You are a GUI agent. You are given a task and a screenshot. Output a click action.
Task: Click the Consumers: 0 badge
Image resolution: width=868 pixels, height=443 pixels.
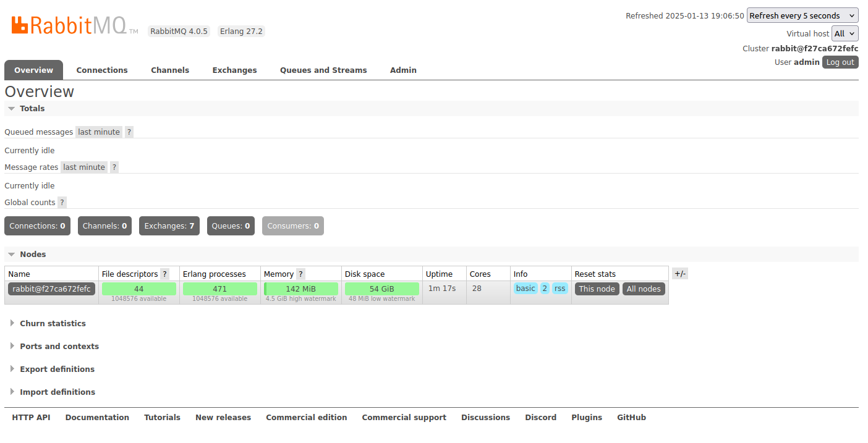pos(293,226)
